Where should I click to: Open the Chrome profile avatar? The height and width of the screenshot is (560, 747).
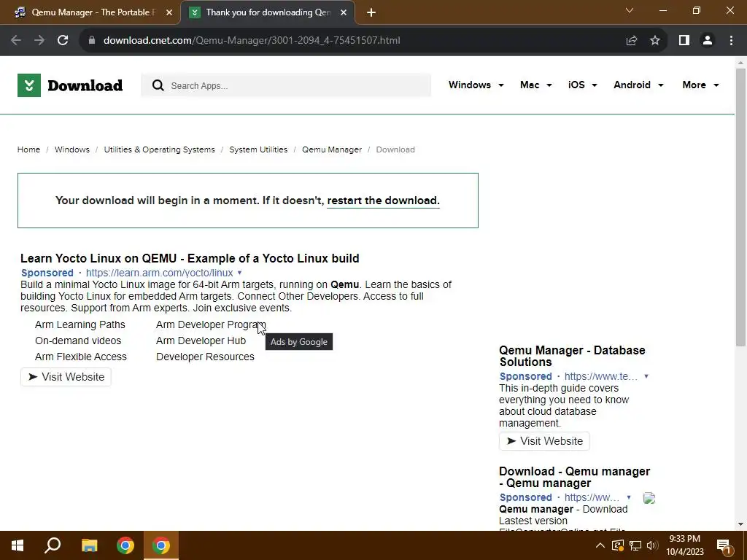tap(708, 41)
